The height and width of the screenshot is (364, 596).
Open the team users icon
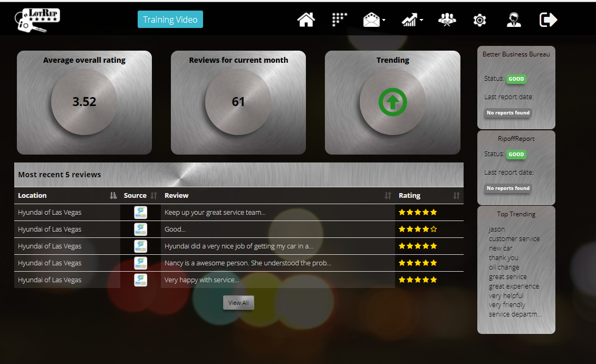[447, 20]
